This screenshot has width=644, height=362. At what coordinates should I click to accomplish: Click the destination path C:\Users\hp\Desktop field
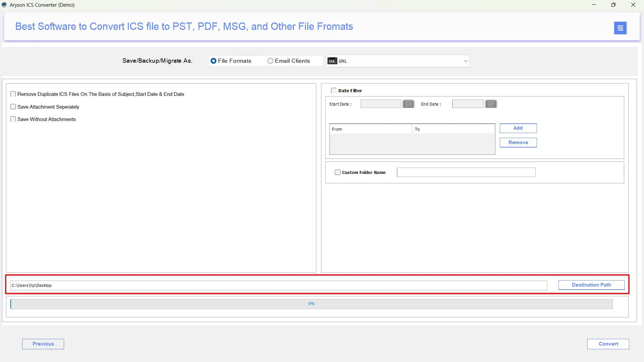[279, 285]
